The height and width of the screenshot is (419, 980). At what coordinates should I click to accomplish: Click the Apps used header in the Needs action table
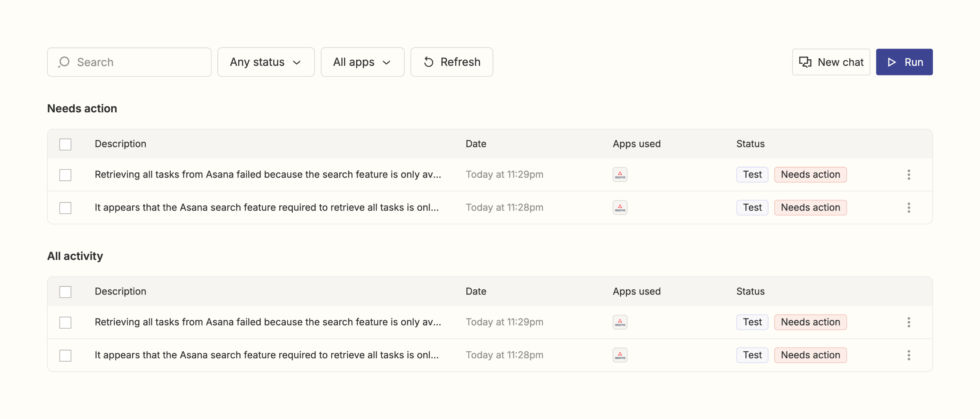click(636, 144)
